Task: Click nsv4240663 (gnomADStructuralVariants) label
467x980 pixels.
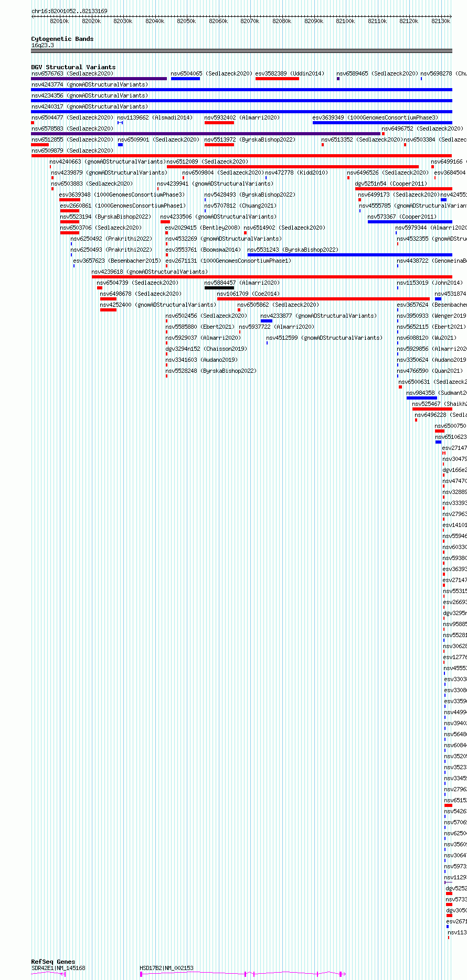Action: point(108,161)
